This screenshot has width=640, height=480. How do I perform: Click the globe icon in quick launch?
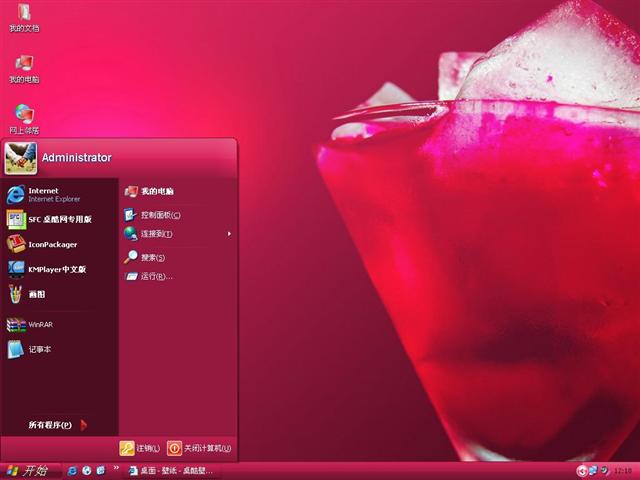87,471
